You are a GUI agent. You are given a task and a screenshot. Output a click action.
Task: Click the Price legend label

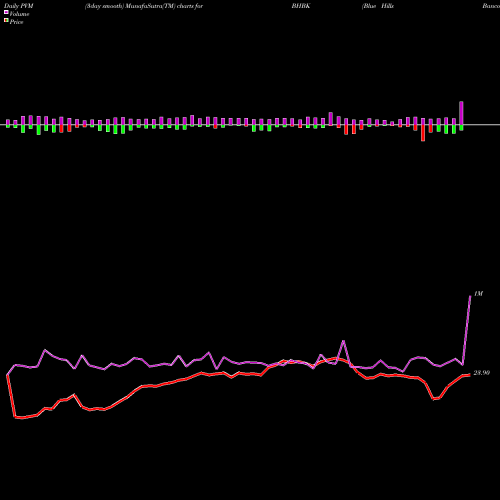click(x=16, y=22)
